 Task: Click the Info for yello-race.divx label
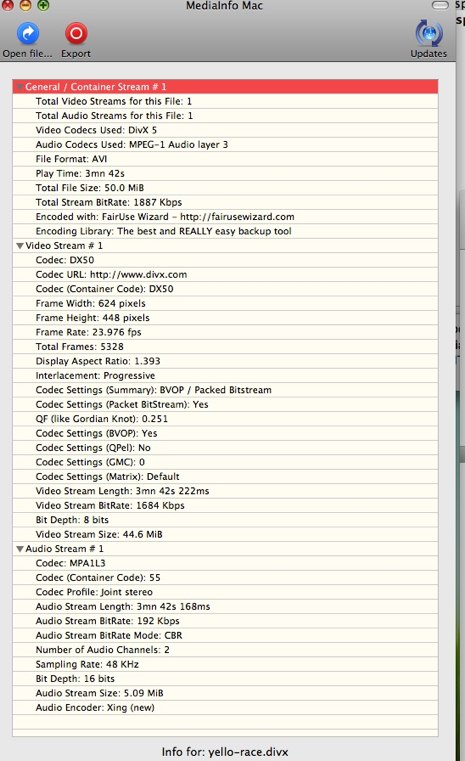pos(225,752)
